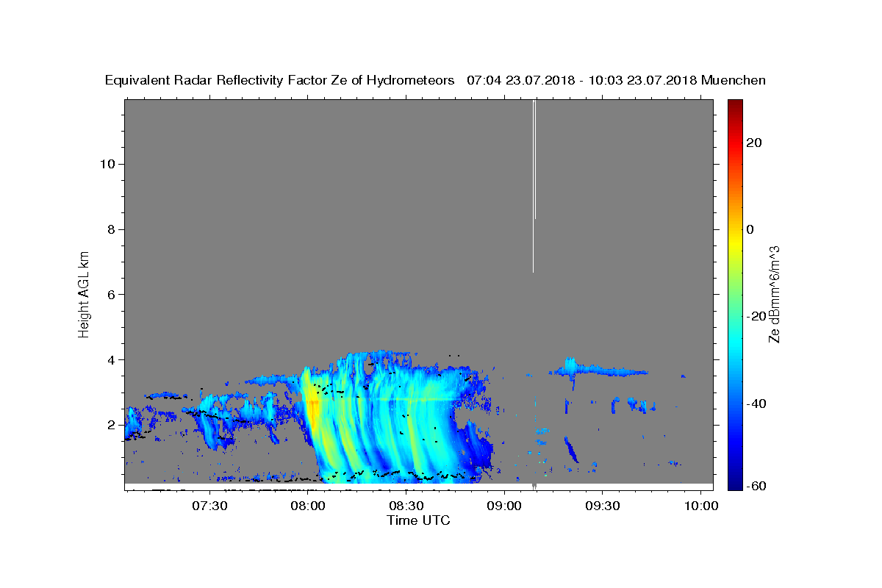Click the height tick label 2
Viewport: 882px width, 588px height.
coord(111,425)
